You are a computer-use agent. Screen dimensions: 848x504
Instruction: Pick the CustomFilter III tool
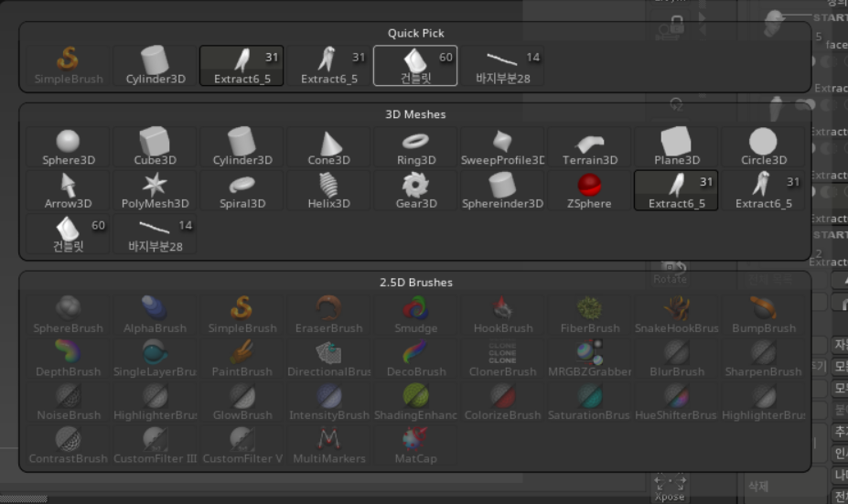tap(156, 445)
